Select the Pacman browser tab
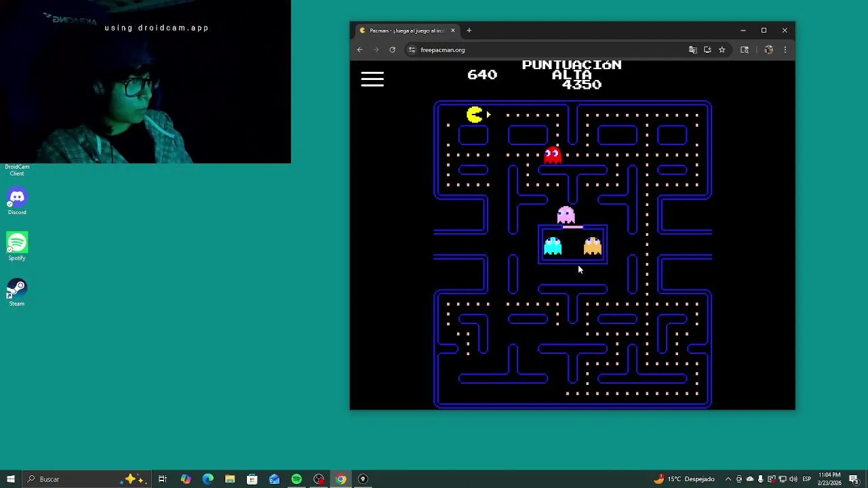 406,30
